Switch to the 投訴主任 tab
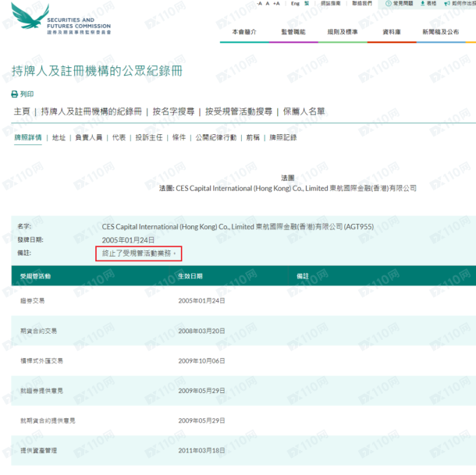Screen dimensions: 476x475 (149, 137)
